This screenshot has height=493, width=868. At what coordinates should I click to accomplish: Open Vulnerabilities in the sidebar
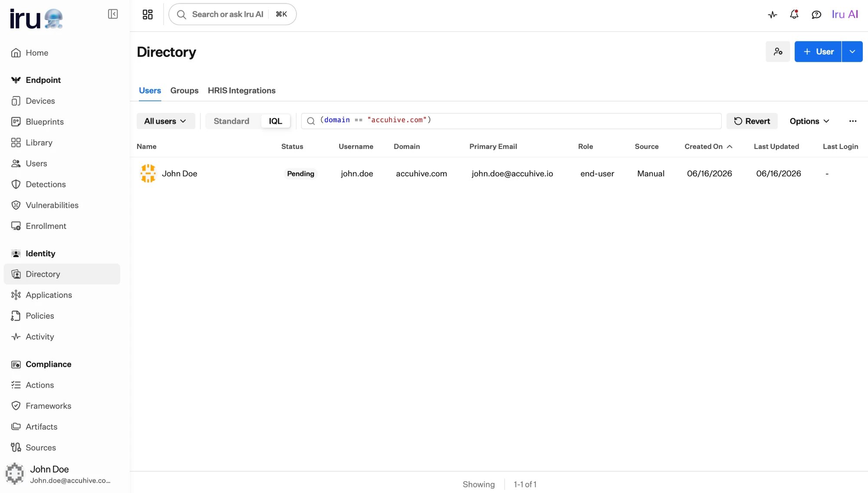62,205
